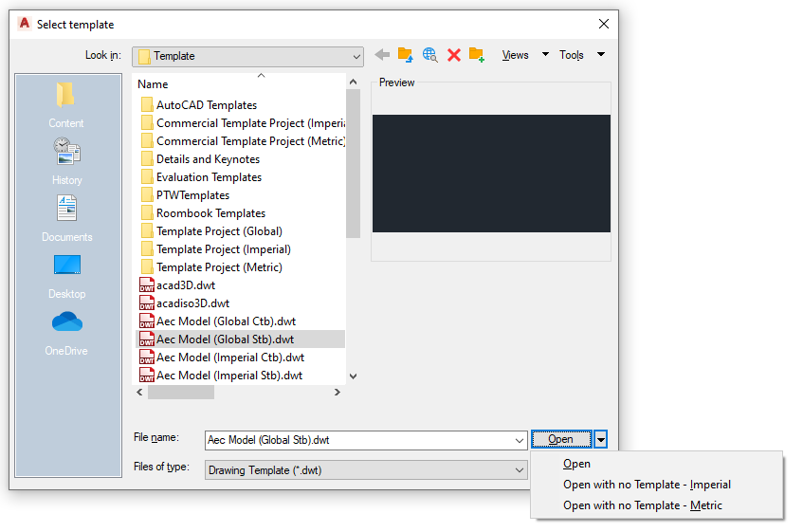Image resolution: width=803 pixels, height=532 pixels.
Task: Select Template Project (Global) folder
Action: point(211,231)
